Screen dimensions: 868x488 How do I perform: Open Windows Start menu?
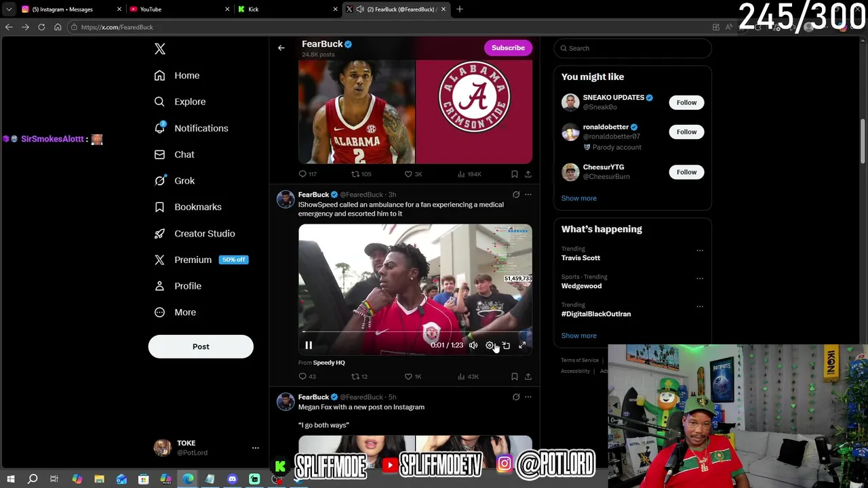click(x=11, y=479)
